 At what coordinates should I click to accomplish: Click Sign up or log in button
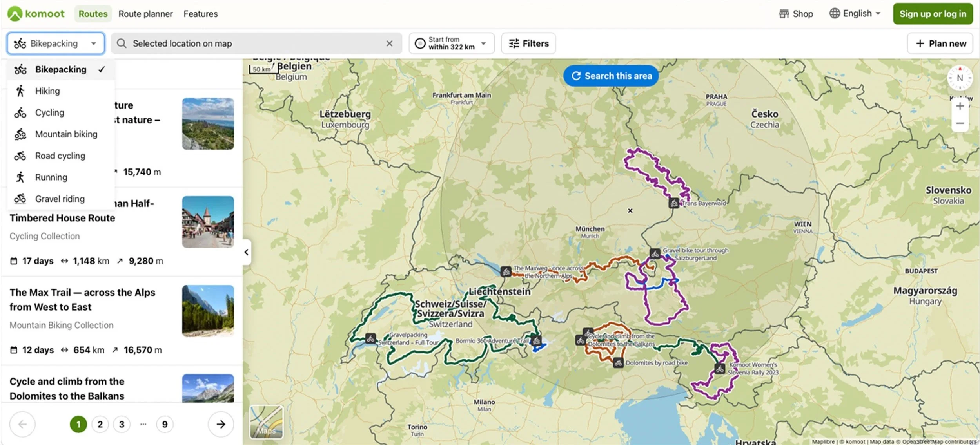coord(933,14)
